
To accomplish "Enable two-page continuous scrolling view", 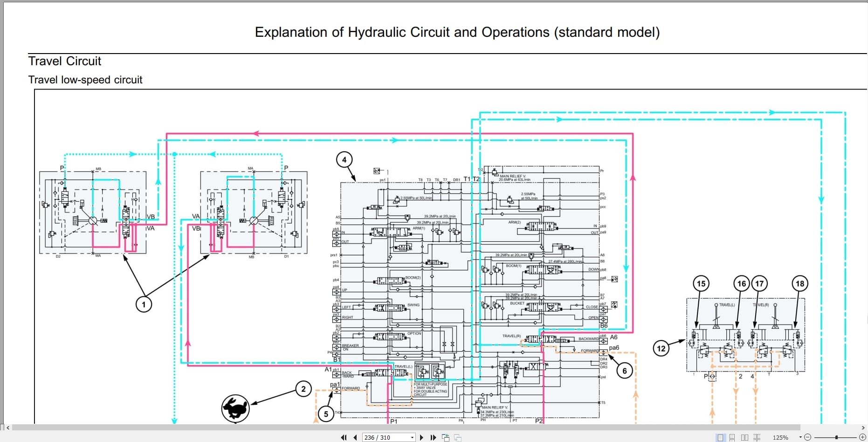I will coord(756,437).
